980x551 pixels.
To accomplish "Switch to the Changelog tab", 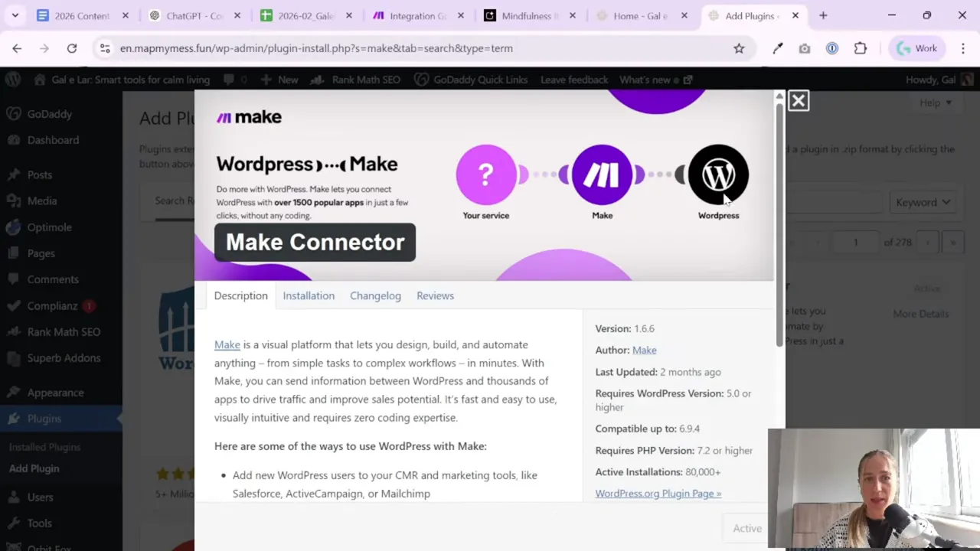I will tap(375, 295).
